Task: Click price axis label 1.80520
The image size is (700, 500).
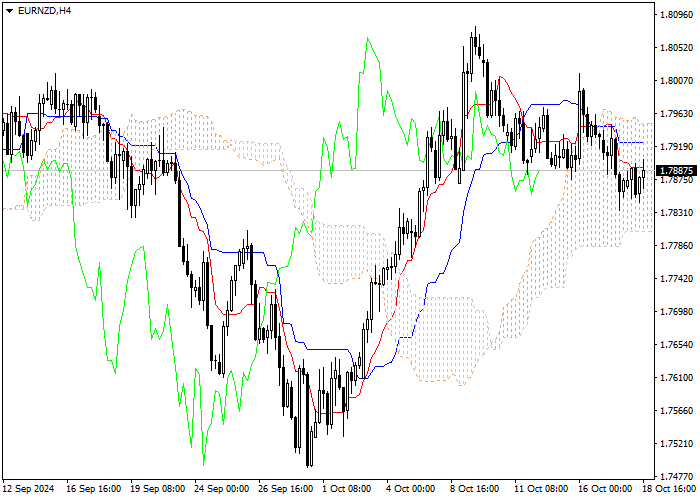Action: coord(676,48)
